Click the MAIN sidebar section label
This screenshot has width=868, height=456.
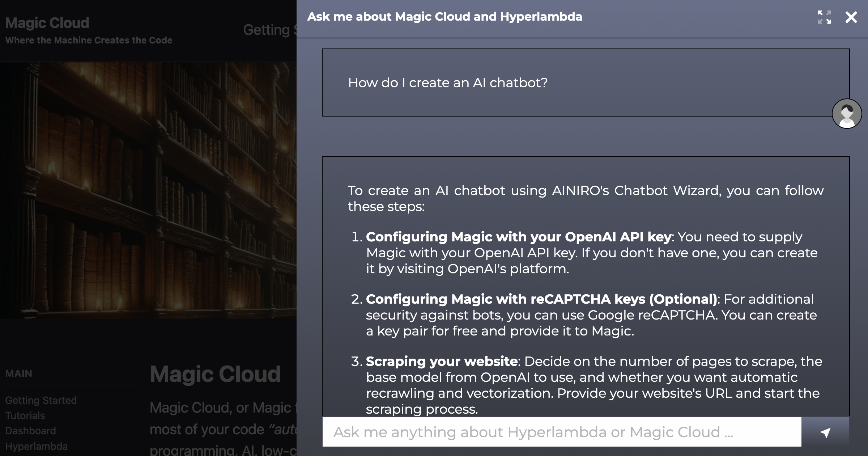[x=19, y=373]
